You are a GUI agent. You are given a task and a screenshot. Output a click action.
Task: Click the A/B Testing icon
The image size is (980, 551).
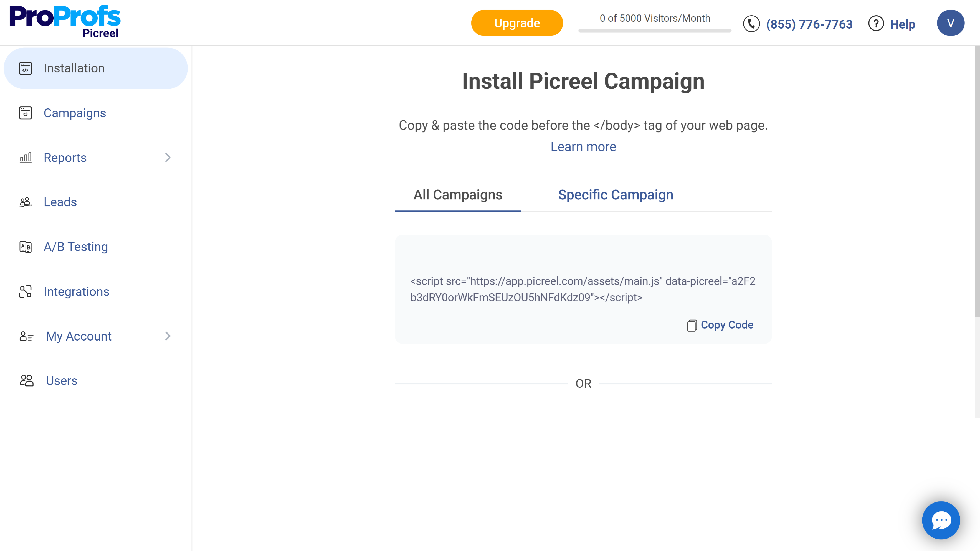pos(26,247)
